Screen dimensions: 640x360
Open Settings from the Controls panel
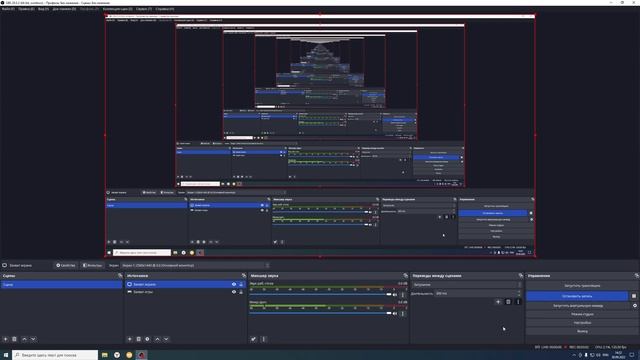[x=582, y=323]
